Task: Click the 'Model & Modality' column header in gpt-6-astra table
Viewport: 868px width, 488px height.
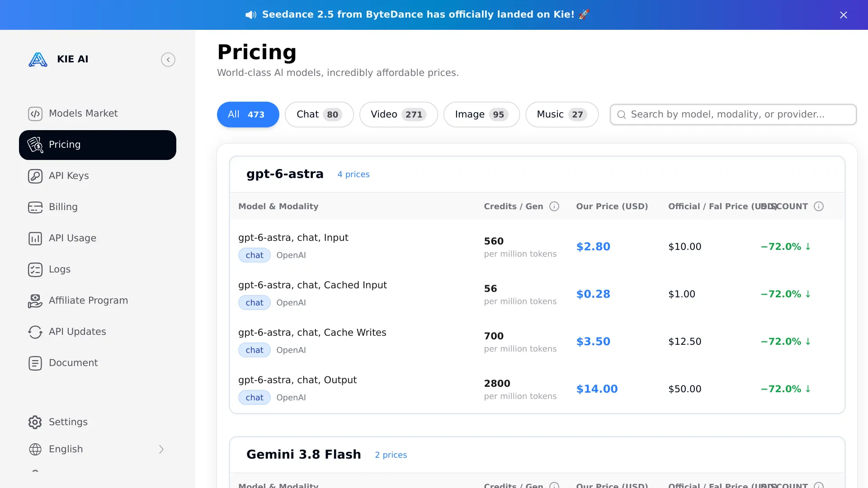Action: [x=278, y=206]
